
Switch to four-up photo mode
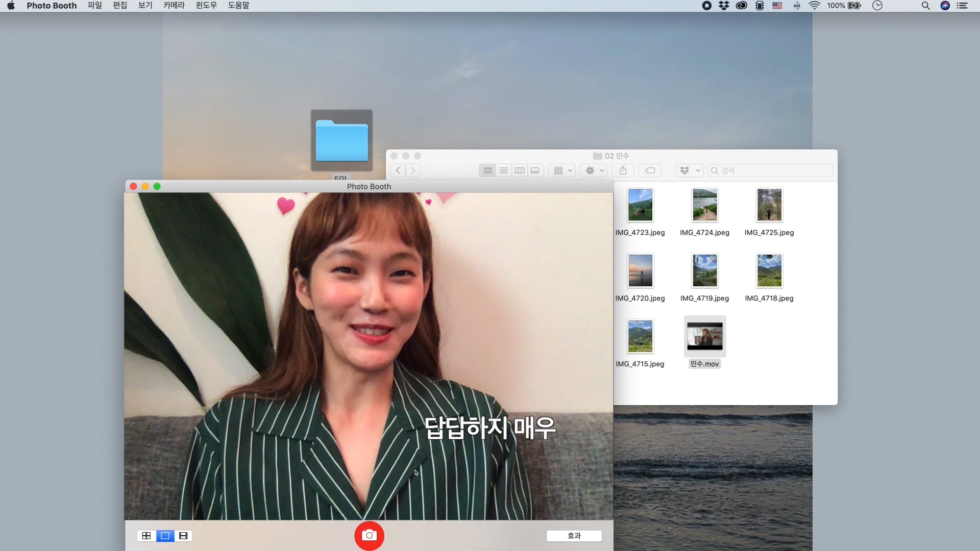click(146, 536)
